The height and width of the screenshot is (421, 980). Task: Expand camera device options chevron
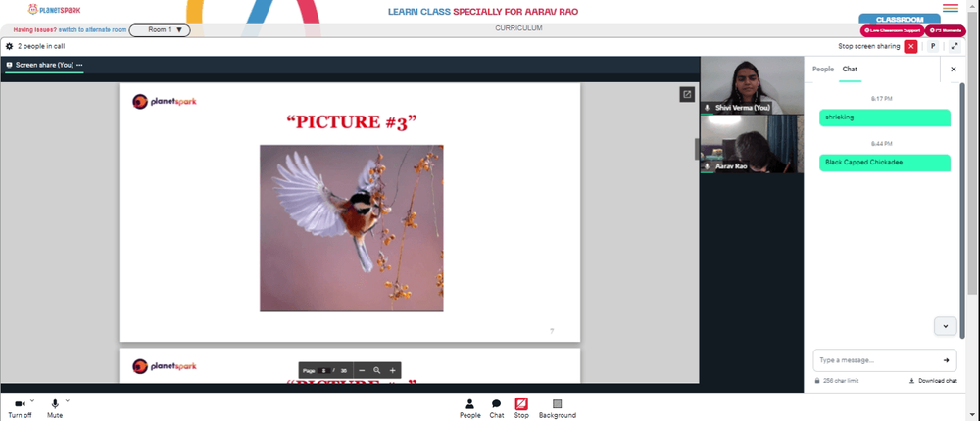[32, 401]
